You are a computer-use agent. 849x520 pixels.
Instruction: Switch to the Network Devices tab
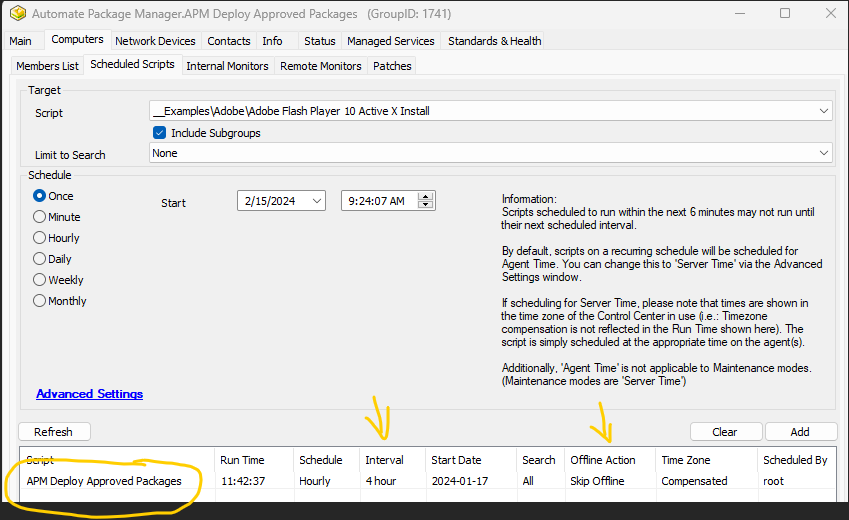155,41
